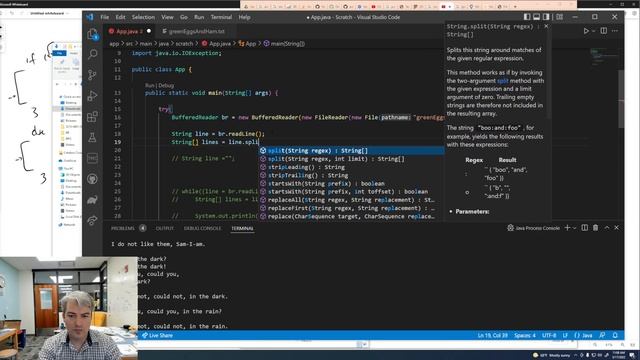Viewport: 640px width, 360px height.
Task: Click the Ln 19, Col position indicator
Action: pyautogui.click(x=493, y=335)
